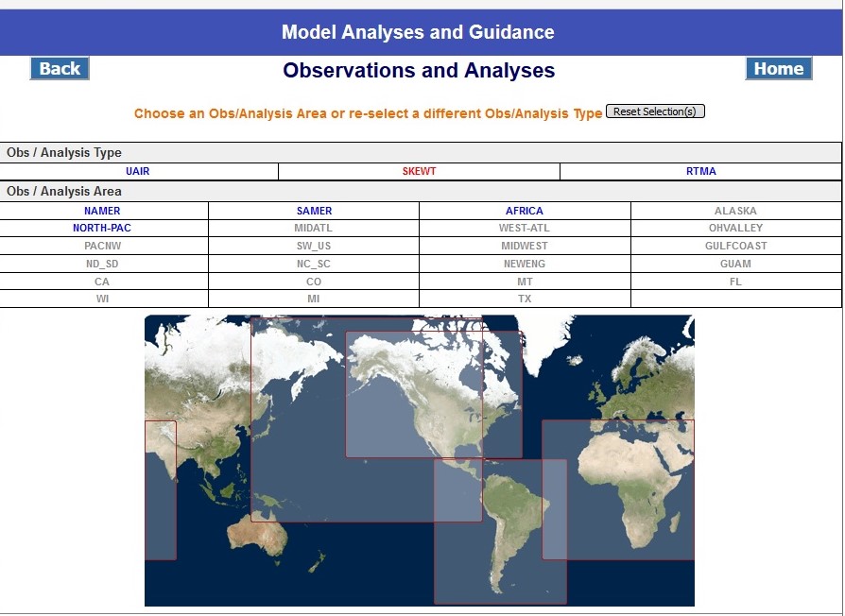This screenshot has width=845, height=616.
Task: Click the TX area cell
Action: point(525,299)
